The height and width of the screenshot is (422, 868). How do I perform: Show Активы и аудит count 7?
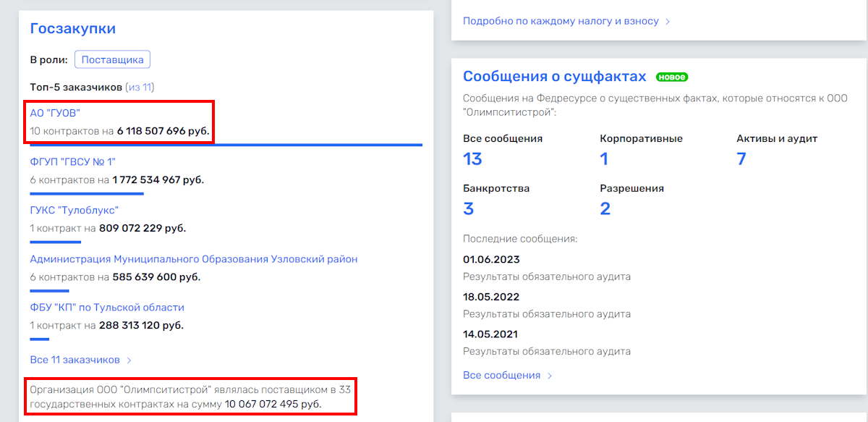pos(741,159)
